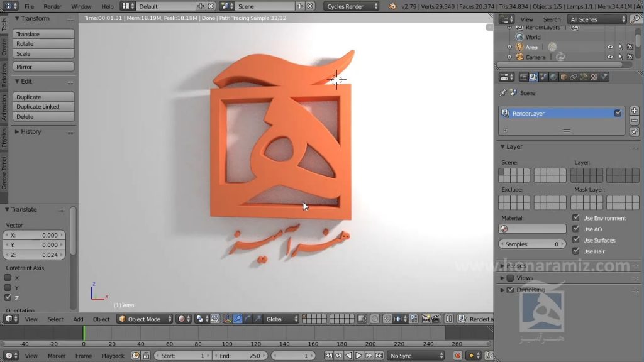Screen dimensions: 644x362
Task: Remove the render layer with minus button
Action: pyautogui.click(x=634, y=121)
